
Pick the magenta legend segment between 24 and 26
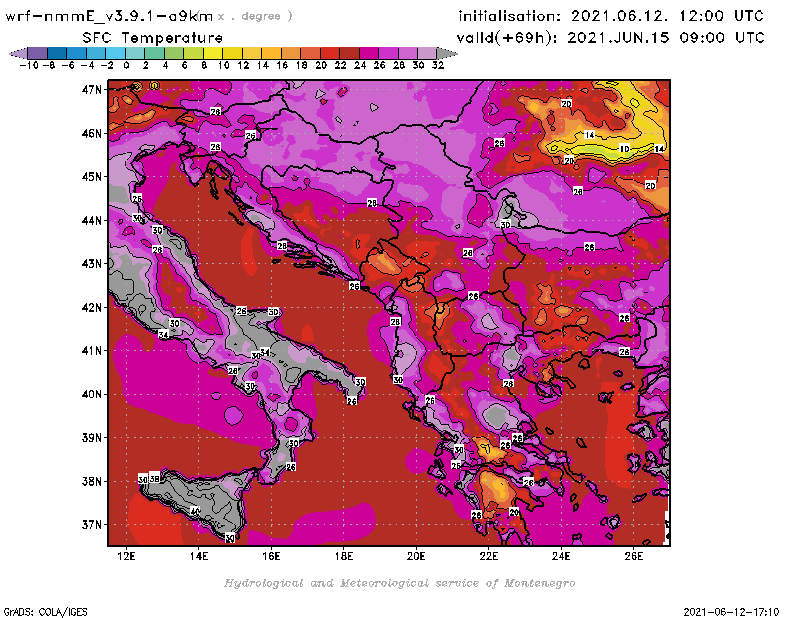369,53
